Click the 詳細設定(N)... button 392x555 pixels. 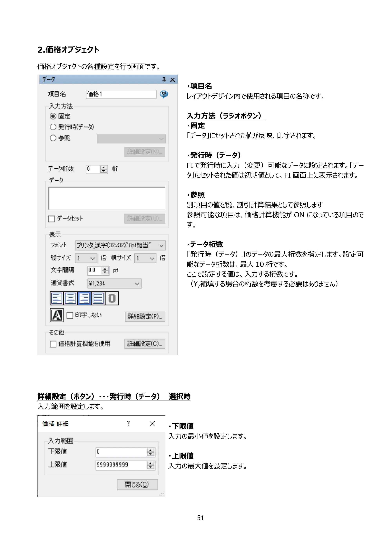tap(145, 152)
